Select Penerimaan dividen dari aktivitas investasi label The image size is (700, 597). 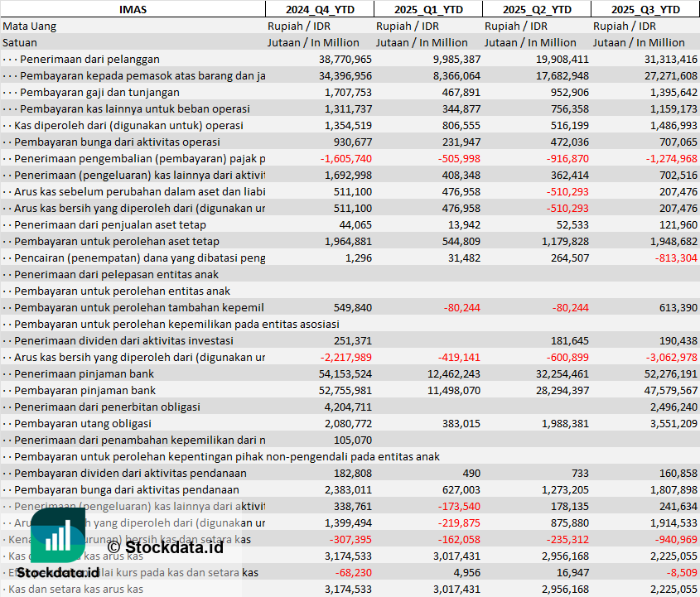123,340
